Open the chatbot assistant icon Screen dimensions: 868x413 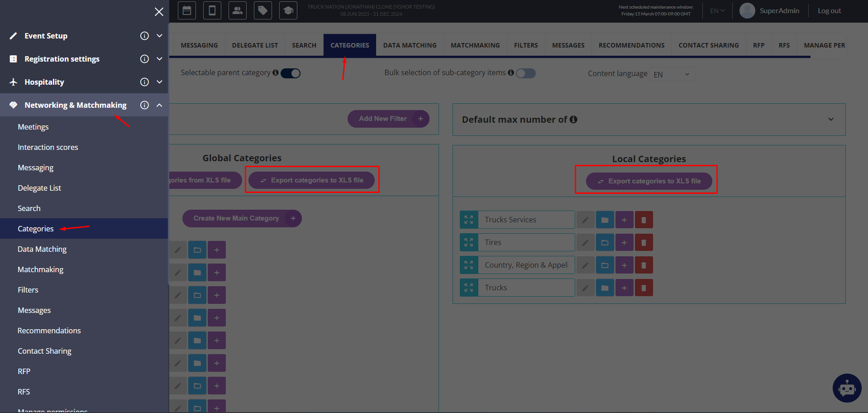click(847, 388)
